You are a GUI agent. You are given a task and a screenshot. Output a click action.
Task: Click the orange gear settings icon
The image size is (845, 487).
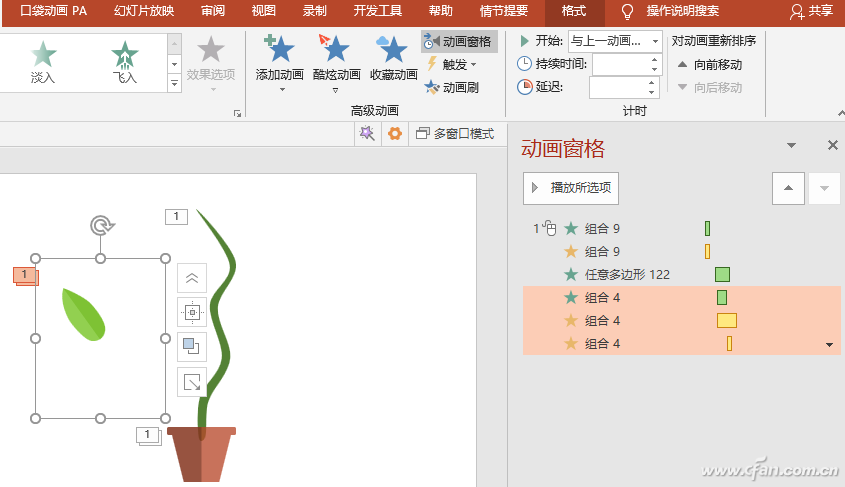(395, 133)
